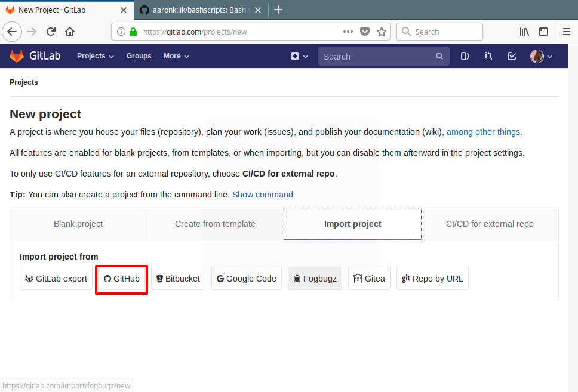578x392 pixels.
Task: Import a project from Google Code
Action: (246, 279)
